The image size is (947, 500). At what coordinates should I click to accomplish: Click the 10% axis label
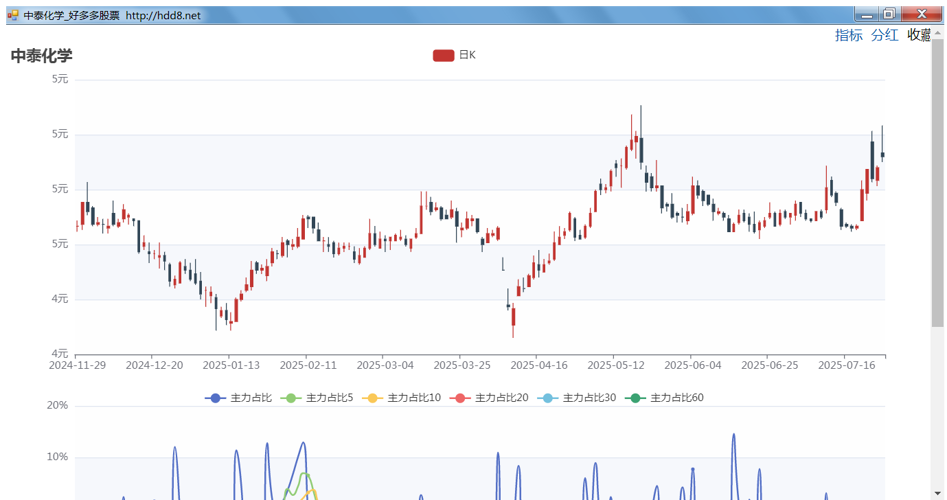click(57, 457)
